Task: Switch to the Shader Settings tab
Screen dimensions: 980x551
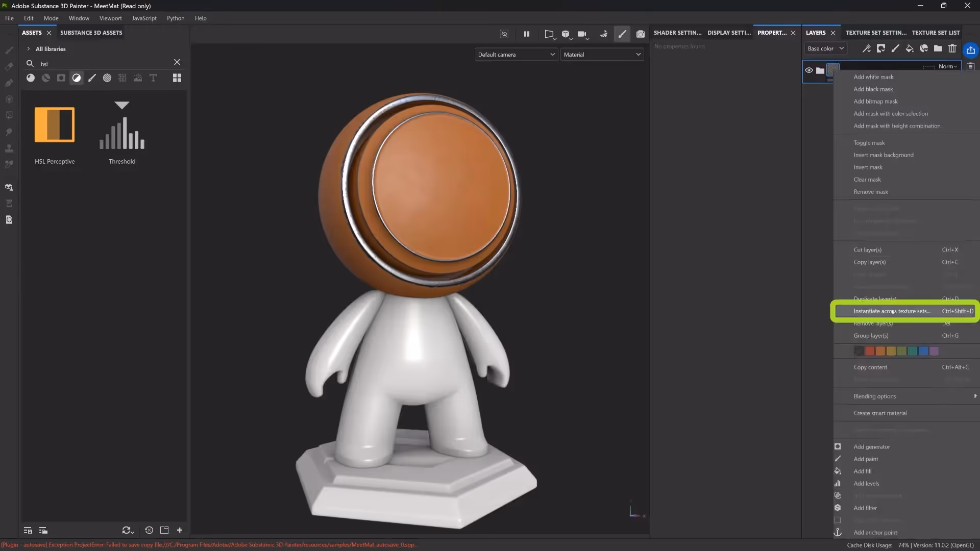Action: tap(677, 33)
